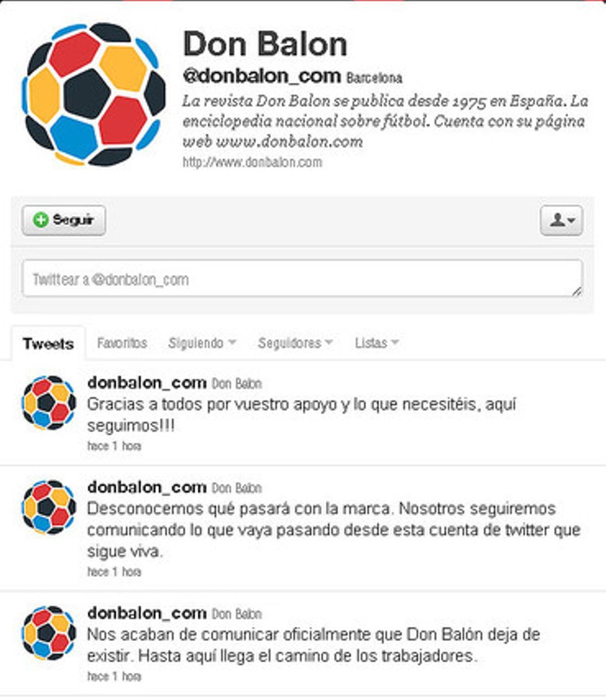Click the large Don Balon soccer ball avatar
This screenshot has height=700, width=606.
[93, 95]
